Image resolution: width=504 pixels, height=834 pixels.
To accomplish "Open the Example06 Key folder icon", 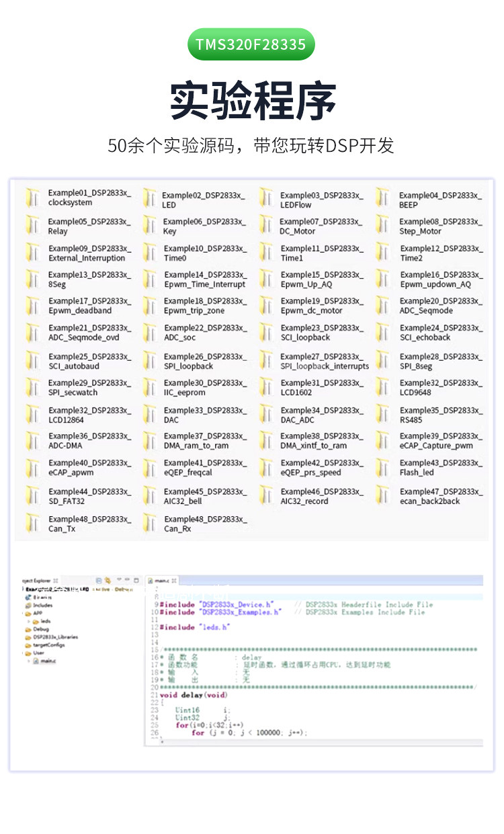I will click(149, 225).
